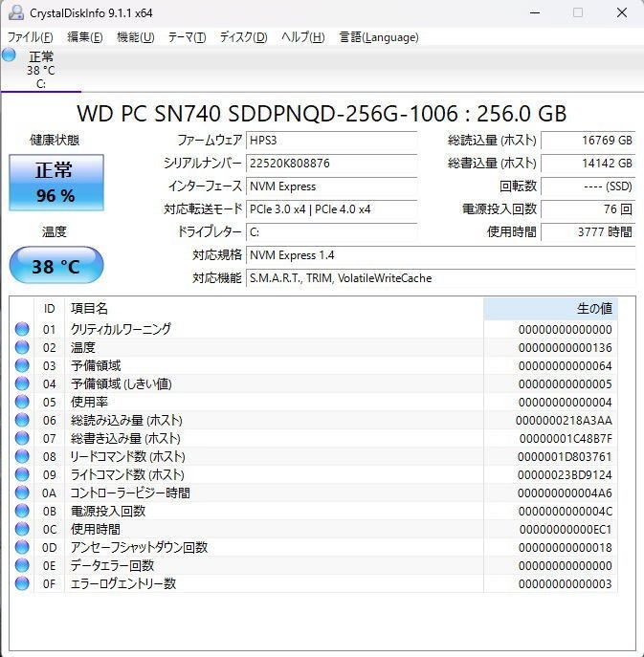Click total host writes value 14142 GB
Screen dimensions: 644x657
tap(588, 163)
